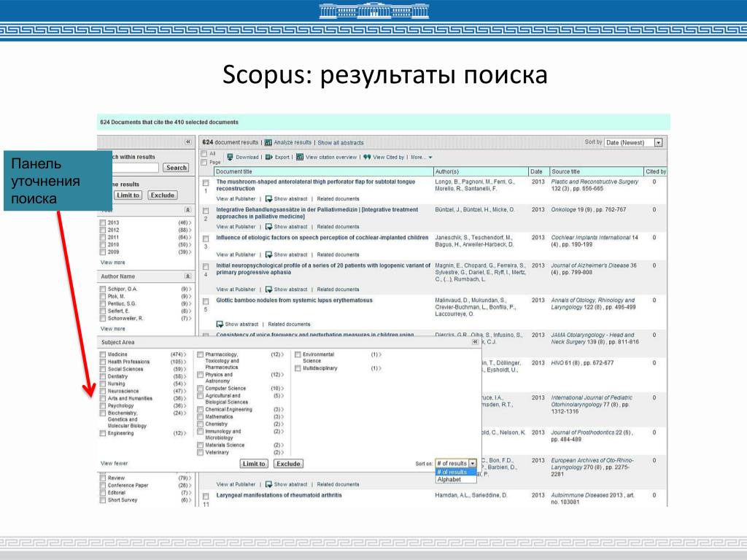Check the Conference Paper document type
This screenshot has width=747, height=560.
(102, 485)
